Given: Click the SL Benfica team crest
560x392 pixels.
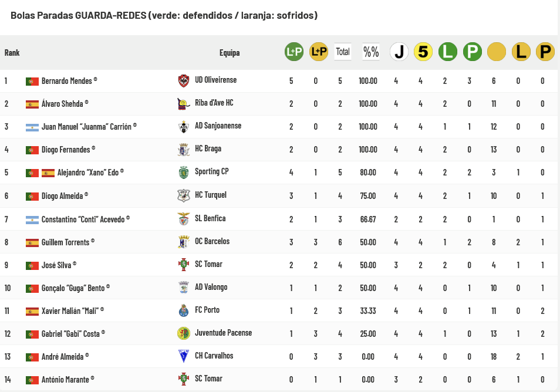Looking at the screenshot, I should tap(184, 219).
